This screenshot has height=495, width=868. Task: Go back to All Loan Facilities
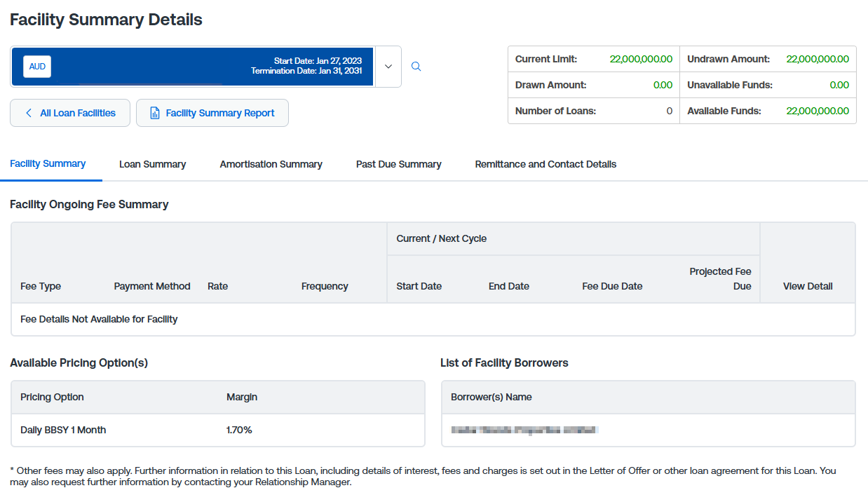pos(70,113)
